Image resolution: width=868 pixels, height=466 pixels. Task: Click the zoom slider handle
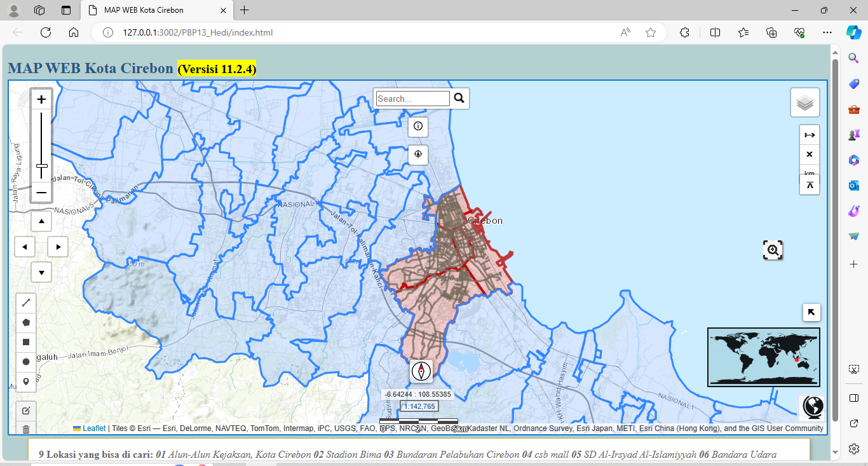[41, 167]
